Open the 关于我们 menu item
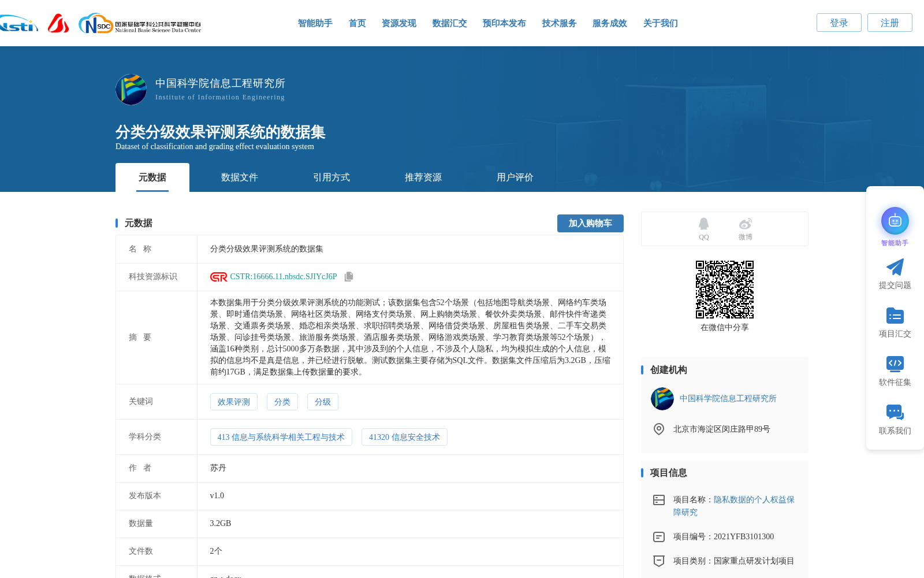This screenshot has width=924, height=578. pyautogui.click(x=661, y=23)
